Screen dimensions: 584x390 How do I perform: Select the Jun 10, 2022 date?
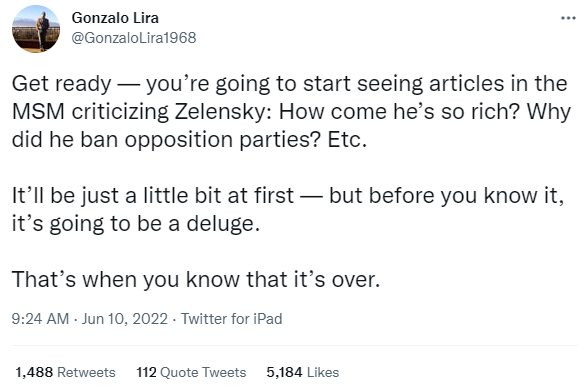(125, 319)
